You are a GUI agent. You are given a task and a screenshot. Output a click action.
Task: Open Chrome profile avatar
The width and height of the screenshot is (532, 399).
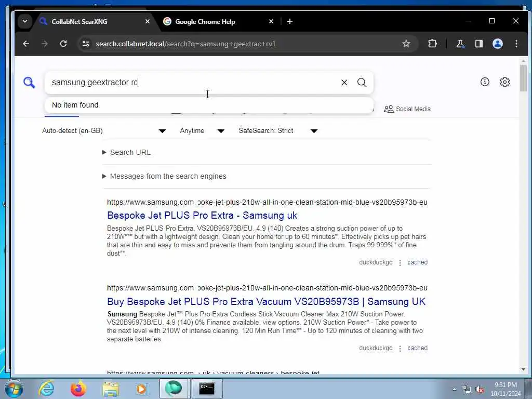click(497, 44)
